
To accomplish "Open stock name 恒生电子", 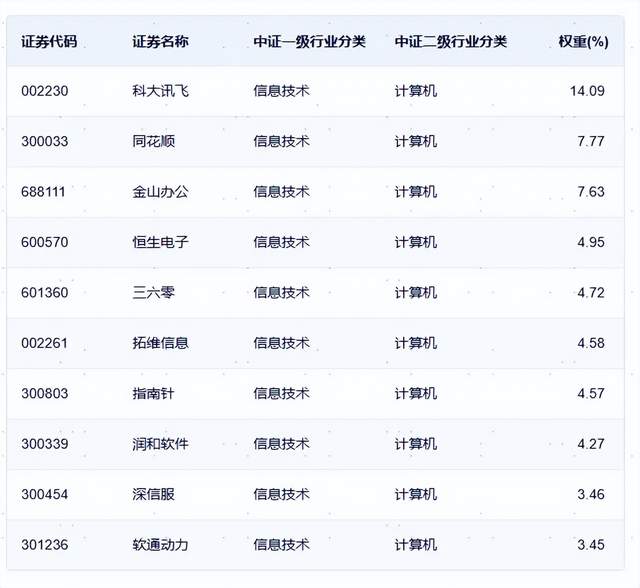I will pos(160,242).
